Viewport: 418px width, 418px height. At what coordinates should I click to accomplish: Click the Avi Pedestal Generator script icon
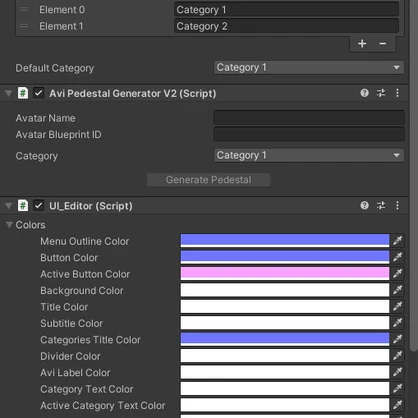pos(23,93)
